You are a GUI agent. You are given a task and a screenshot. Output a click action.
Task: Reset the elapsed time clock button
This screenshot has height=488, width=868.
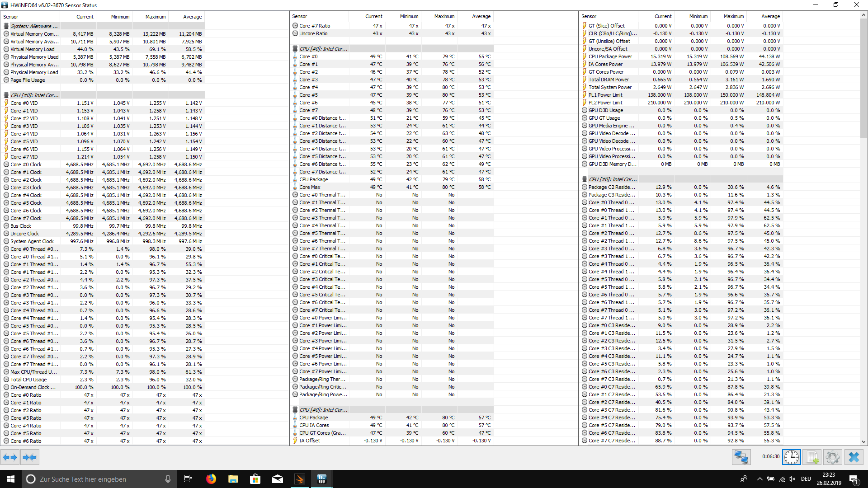point(791,457)
